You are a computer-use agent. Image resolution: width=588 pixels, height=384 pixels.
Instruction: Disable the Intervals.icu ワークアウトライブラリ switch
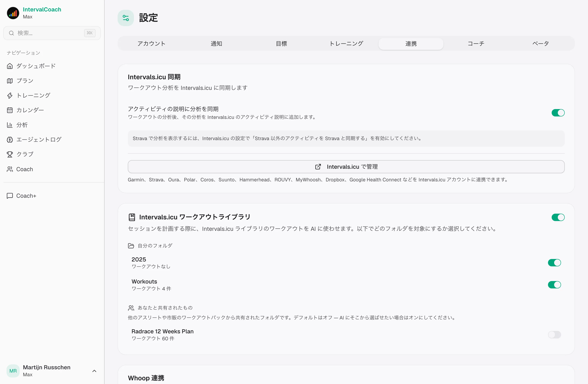pos(558,218)
